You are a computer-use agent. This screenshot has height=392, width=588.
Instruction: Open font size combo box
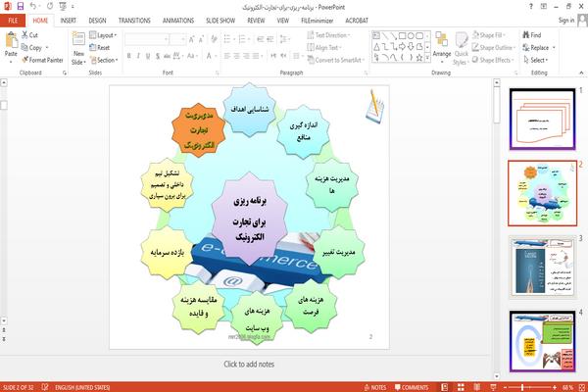click(177, 39)
